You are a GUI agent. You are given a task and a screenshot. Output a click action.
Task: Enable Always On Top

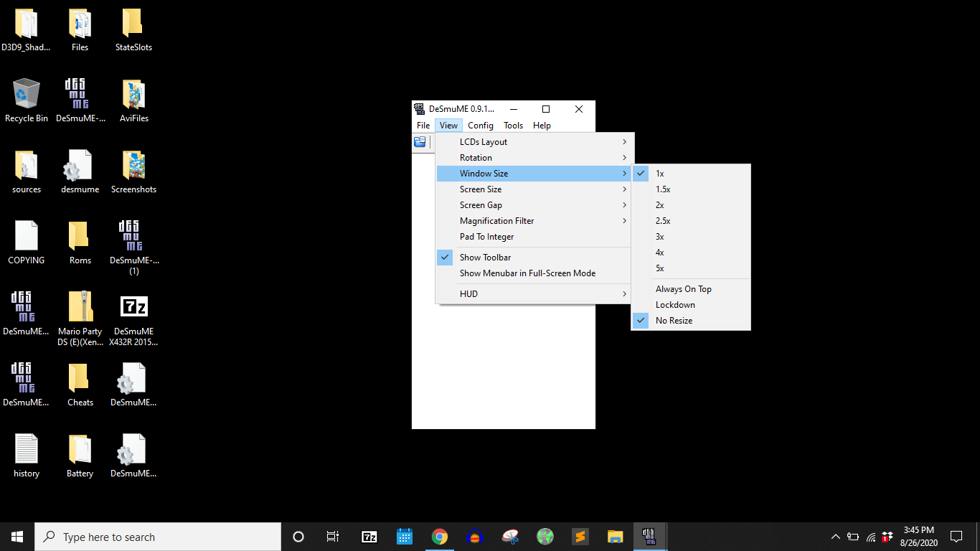pos(691,289)
